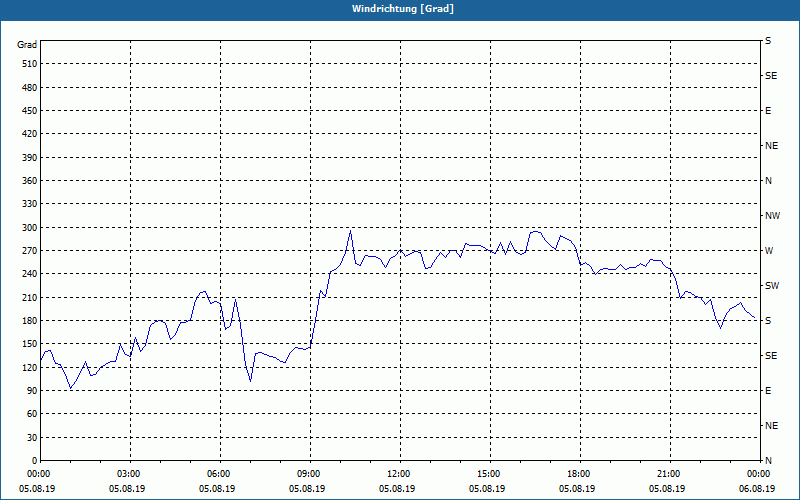Select the 360 y-axis label
The width and height of the screenshot is (800, 500).
point(30,181)
